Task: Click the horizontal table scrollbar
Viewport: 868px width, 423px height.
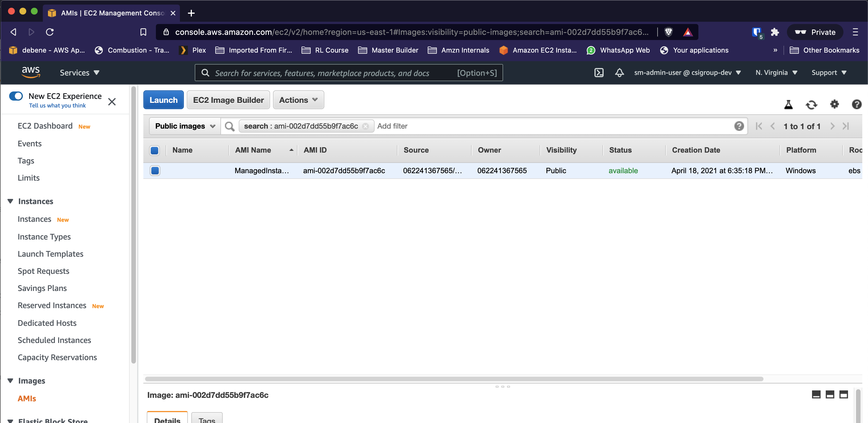Action: [454, 379]
